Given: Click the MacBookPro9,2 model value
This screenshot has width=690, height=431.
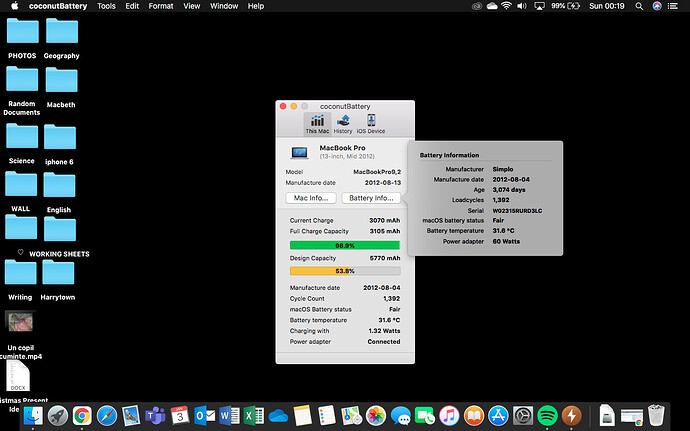Looking at the screenshot, I should click(x=377, y=172).
